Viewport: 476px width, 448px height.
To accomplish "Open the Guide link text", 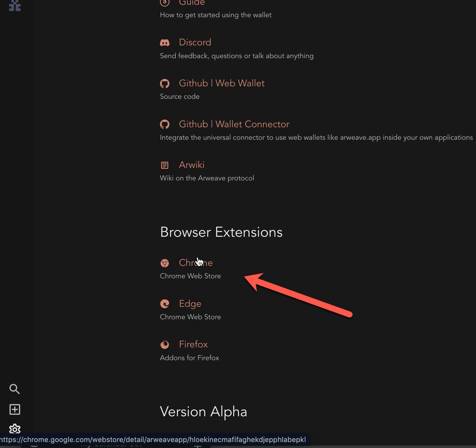I will point(192,3).
